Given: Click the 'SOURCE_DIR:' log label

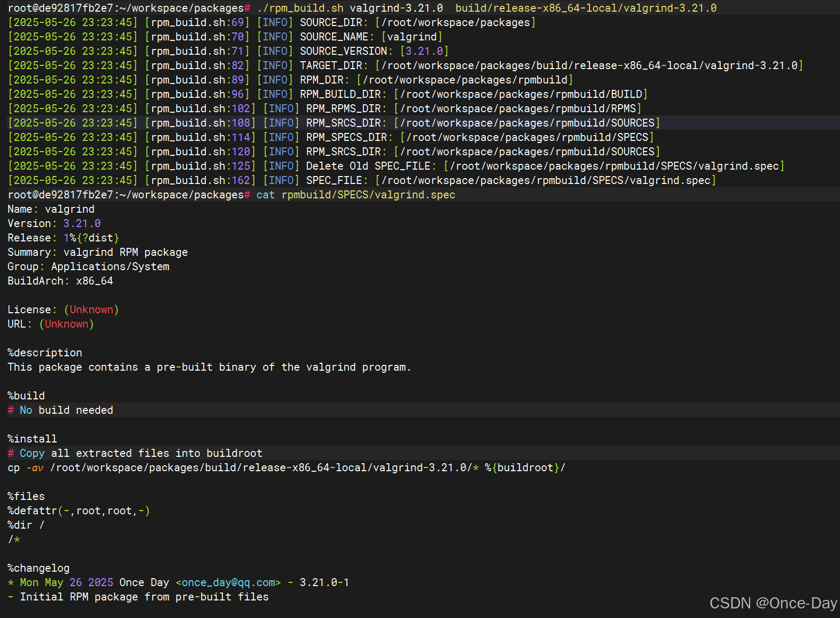Looking at the screenshot, I should pyautogui.click(x=334, y=22).
